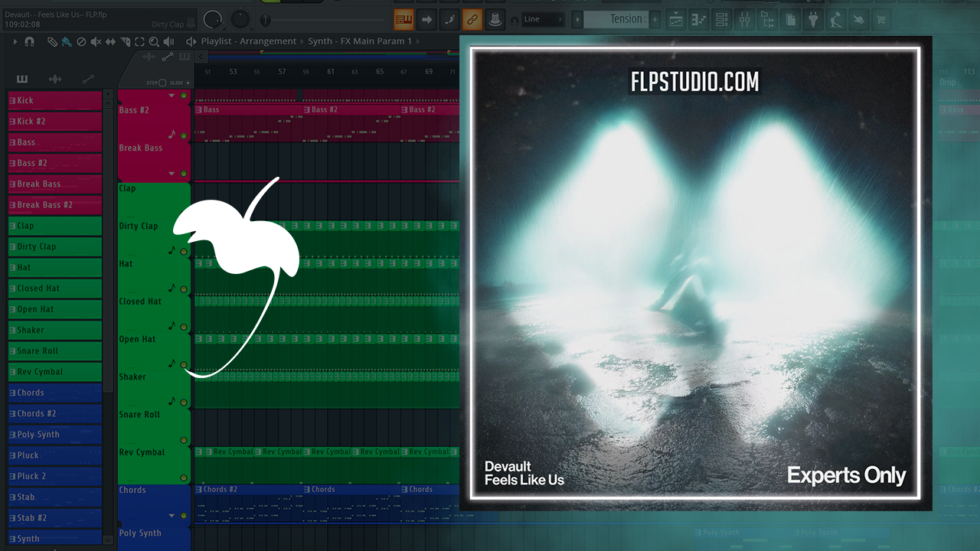Select the Delete tool in playlist toolbar
Image resolution: width=980 pixels, height=551 pixels.
click(81, 41)
